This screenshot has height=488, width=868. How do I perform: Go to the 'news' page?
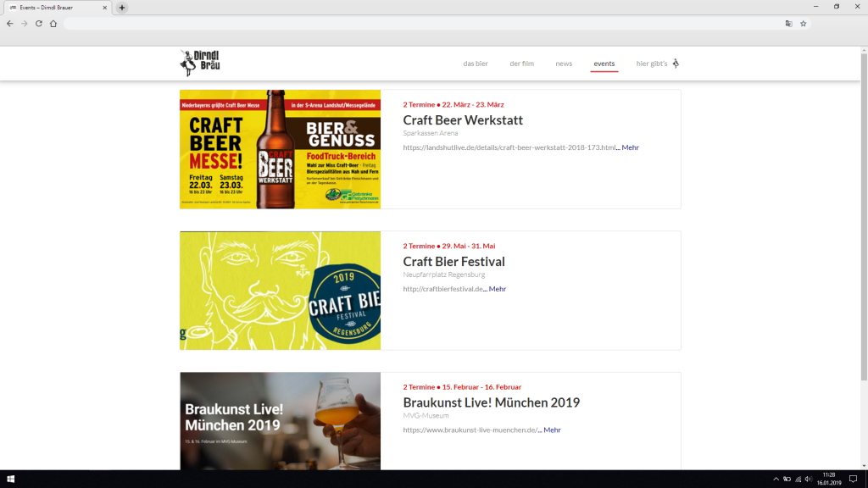tap(564, 64)
